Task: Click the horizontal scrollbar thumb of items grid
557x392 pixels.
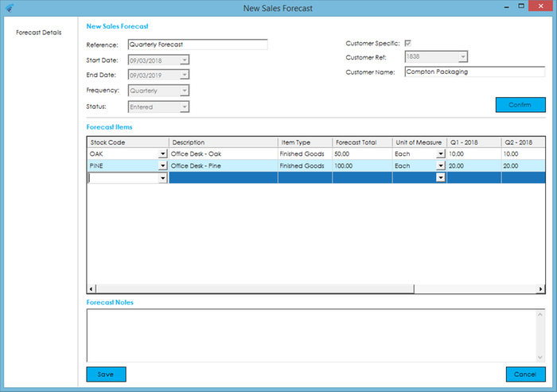Action: point(255,289)
